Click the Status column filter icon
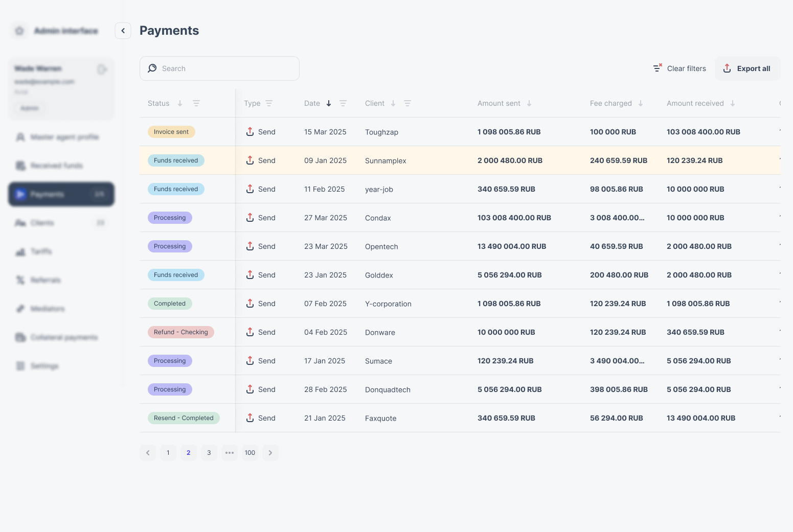793x532 pixels. [196, 103]
